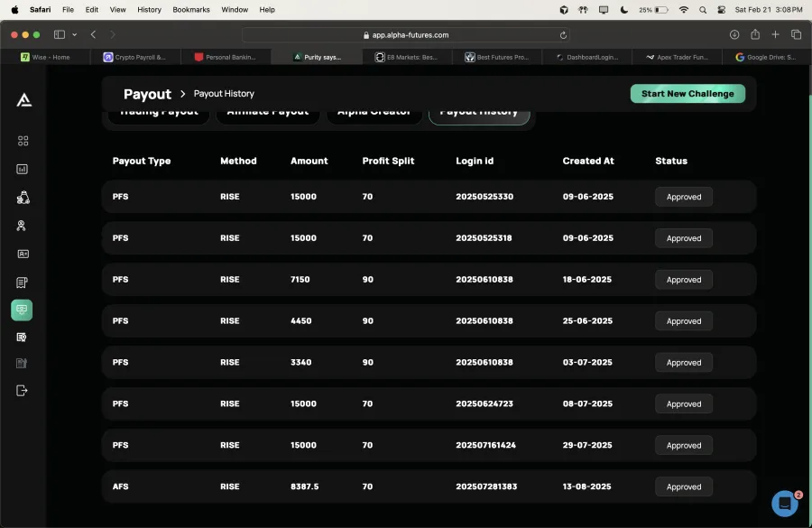Click Approved status for login 202507161424

(x=684, y=446)
